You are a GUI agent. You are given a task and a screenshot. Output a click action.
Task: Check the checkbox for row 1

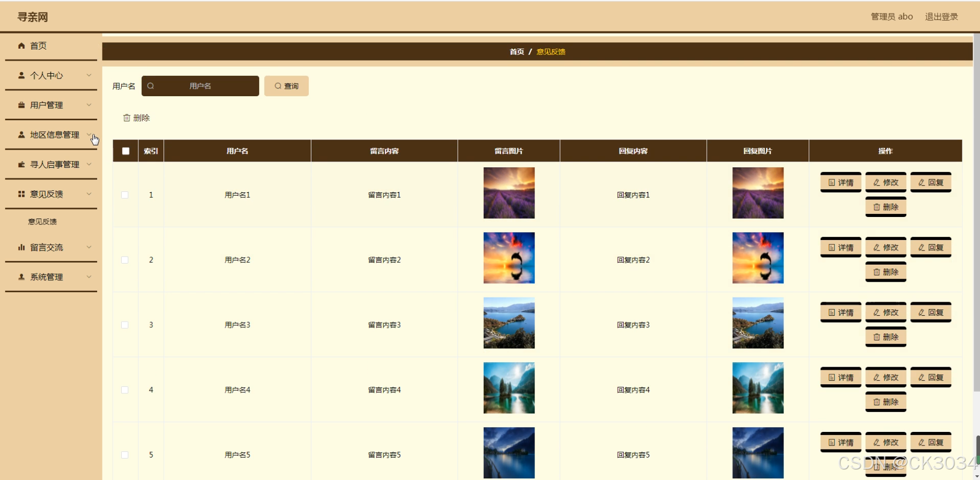[125, 195]
